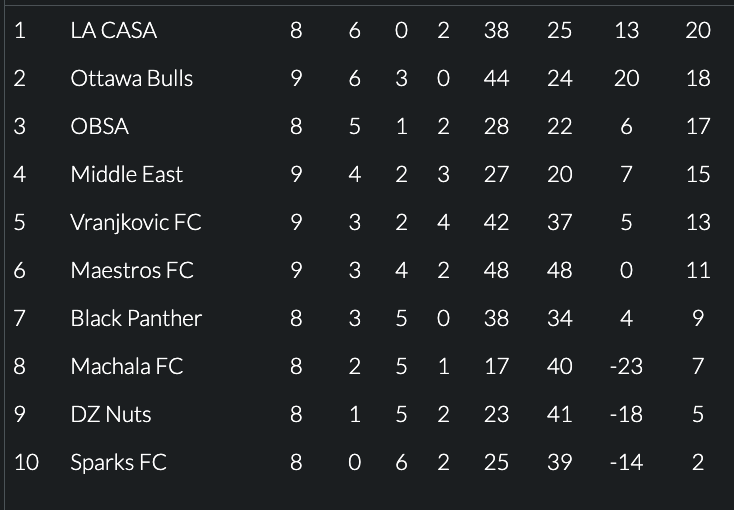Click rank number 10 in standings

[26, 462]
